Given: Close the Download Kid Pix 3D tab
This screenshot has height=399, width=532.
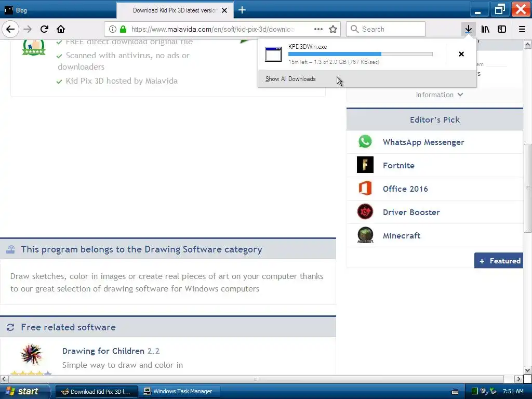Looking at the screenshot, I should coord(224,10).
